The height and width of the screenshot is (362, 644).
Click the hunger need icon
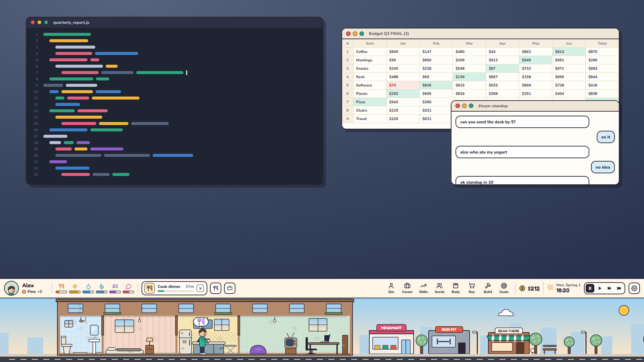(61, 287)
